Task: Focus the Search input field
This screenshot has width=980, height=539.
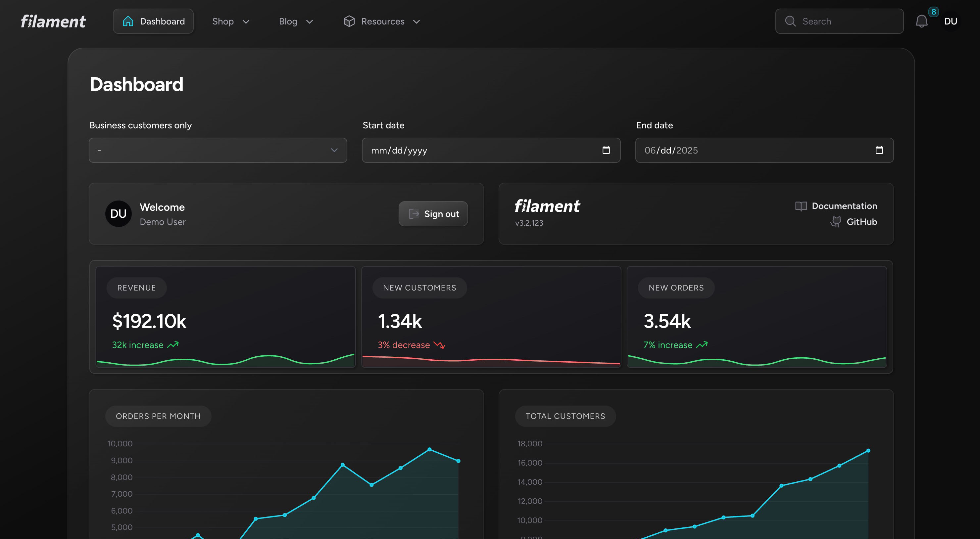Action: (839, 21)
